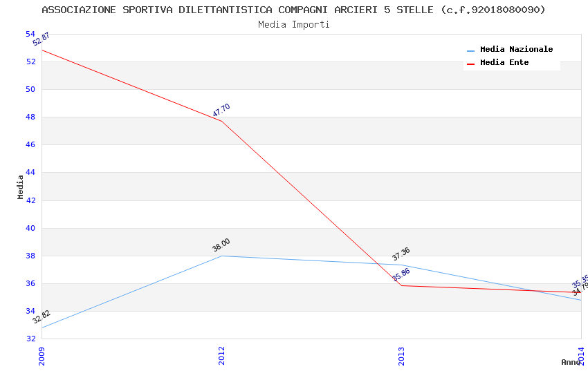
Task: Click the 2009 x-axis label
Action: [x=42, y=356]
